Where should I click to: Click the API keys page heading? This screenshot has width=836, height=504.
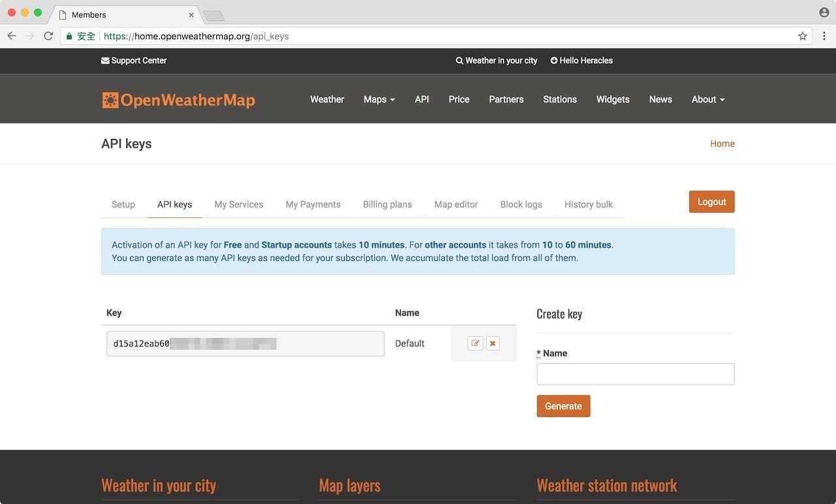[126, 144]
